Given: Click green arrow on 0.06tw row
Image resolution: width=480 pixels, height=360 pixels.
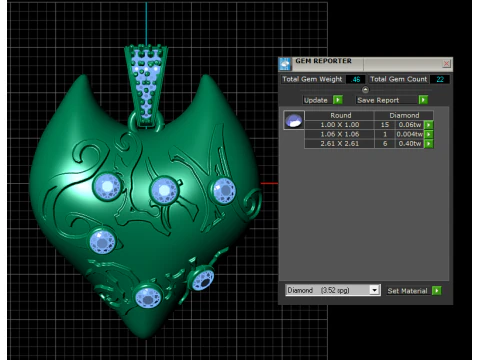Looking at the screenshot, I should pos(428,125).
